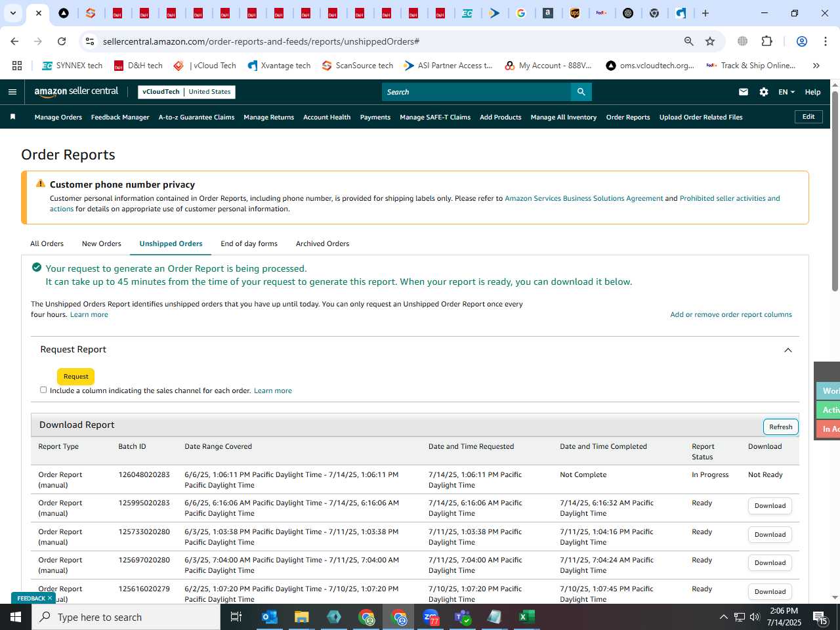Open the browser extensions puzzle icon
Viewport: 840px width, 630px height.
click(x=766, y=41)
